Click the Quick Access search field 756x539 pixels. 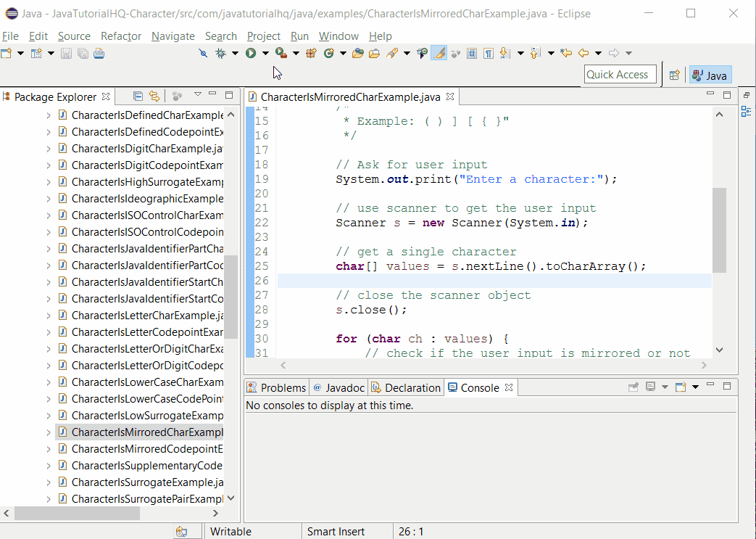coord(620,73)
